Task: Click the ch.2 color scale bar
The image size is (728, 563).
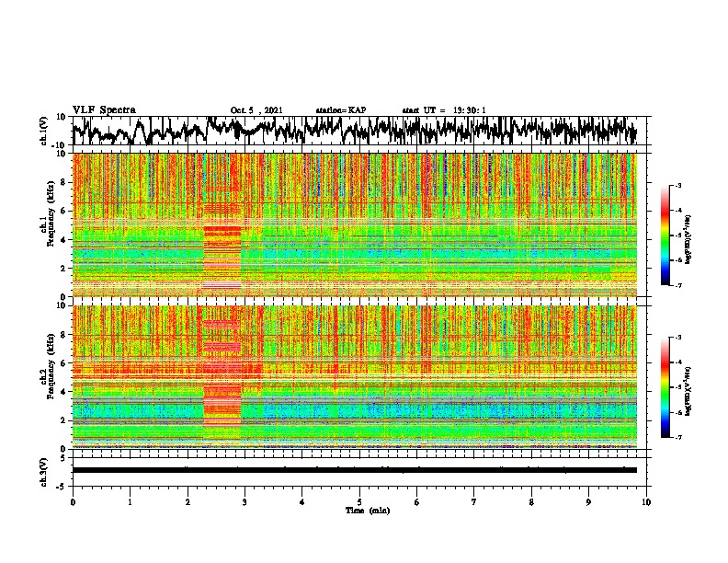Action: pos(665,387)
